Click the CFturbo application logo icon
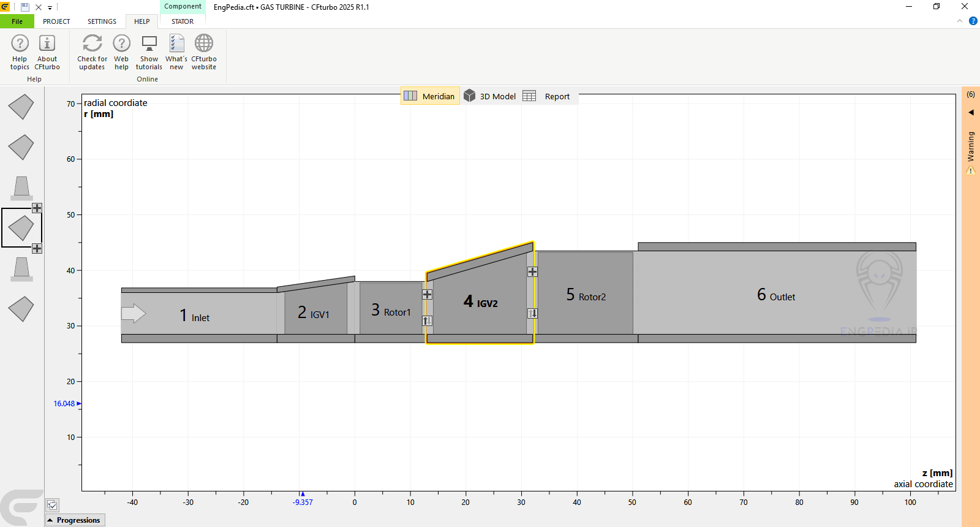Image resolution: width=980 pixels, height=527 pixels. point(5,7)
